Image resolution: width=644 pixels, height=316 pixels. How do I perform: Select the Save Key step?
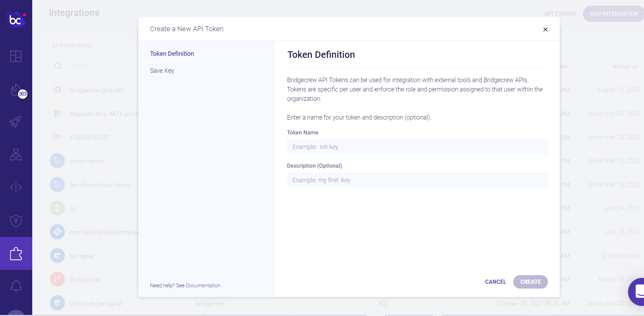[162, 71]
